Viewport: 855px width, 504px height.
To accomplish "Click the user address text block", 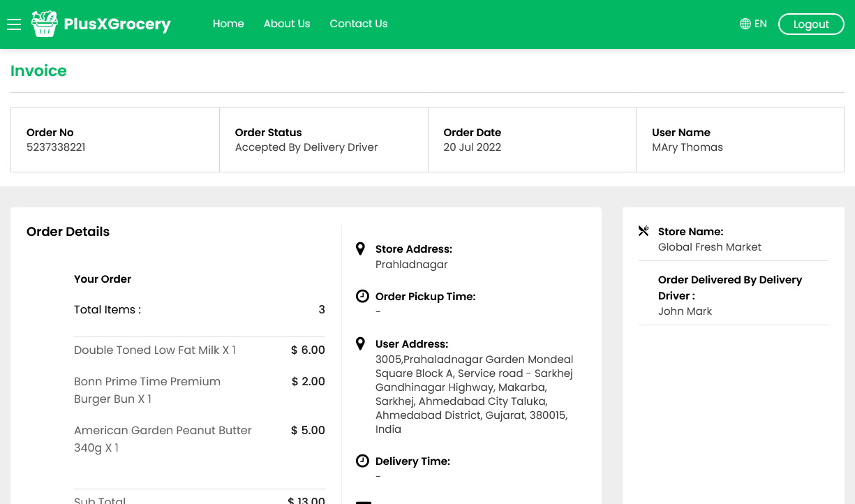I will 475,394.
